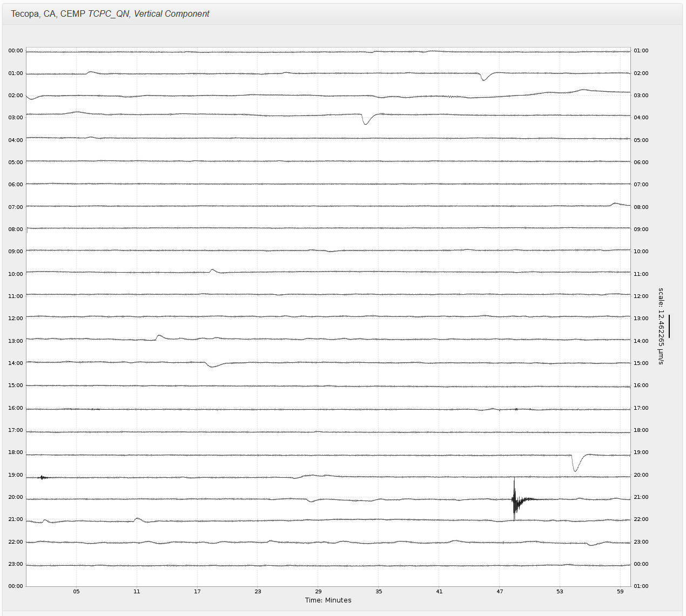The image size is (686, 616).
Task: Click the right-axis '21:00' hour label
Action: tap(641, 497)
